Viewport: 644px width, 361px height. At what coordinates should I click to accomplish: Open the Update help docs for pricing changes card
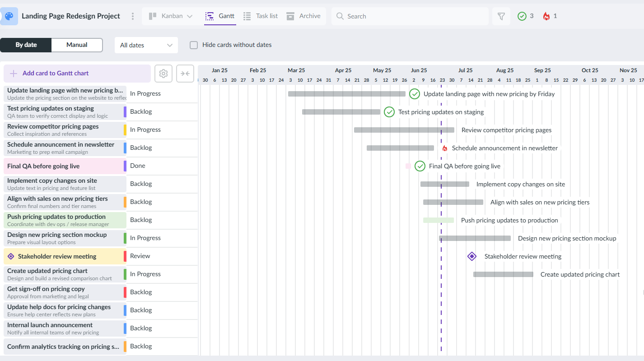tap(65, 310)
